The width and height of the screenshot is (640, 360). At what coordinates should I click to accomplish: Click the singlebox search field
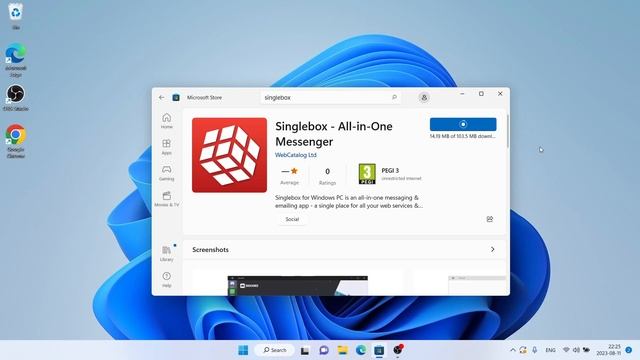331,98
